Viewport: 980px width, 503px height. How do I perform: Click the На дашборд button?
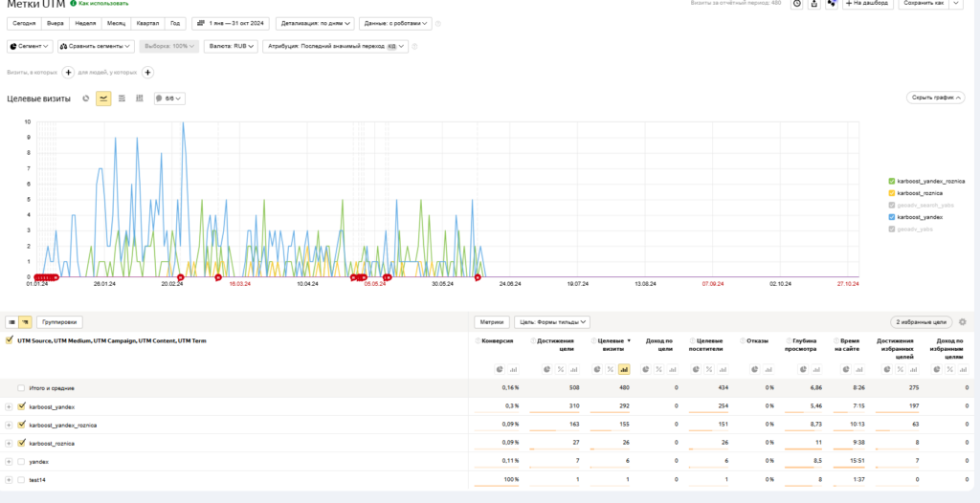pyautogui.click(x=866, y=4)
